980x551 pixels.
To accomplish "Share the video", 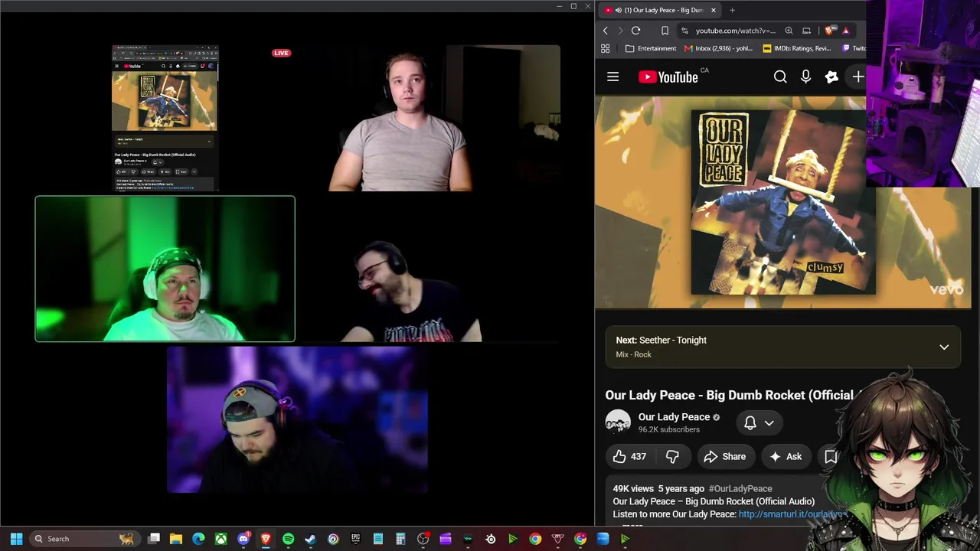I will (x=724, y=457).
